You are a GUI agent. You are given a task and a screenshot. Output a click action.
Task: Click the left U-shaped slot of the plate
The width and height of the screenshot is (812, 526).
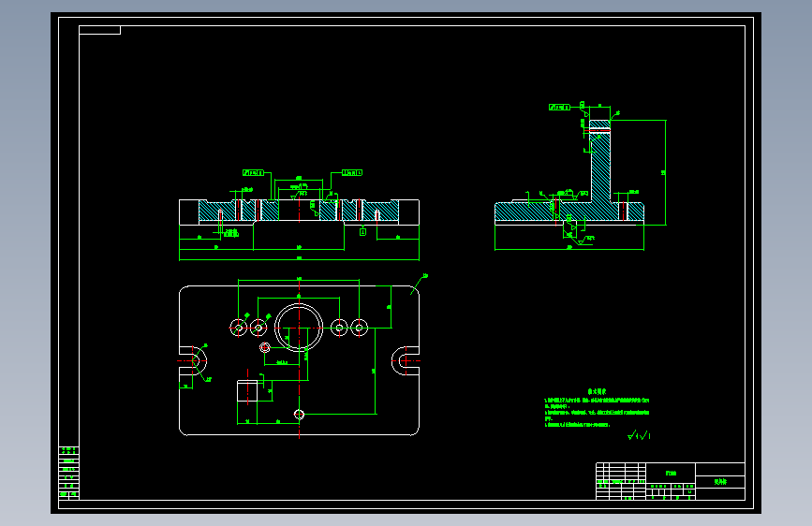point(193,360)
